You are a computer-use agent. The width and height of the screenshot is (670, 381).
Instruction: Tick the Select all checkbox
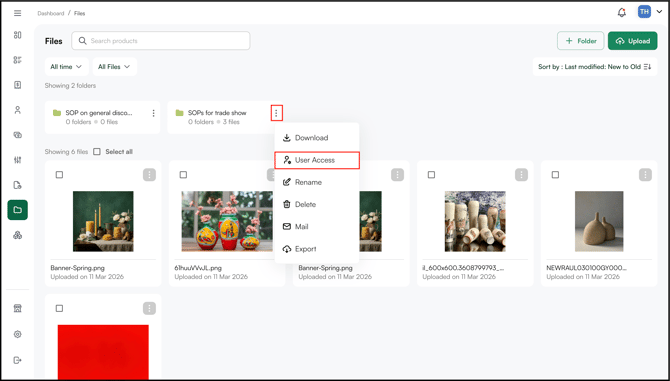[97, 152]
